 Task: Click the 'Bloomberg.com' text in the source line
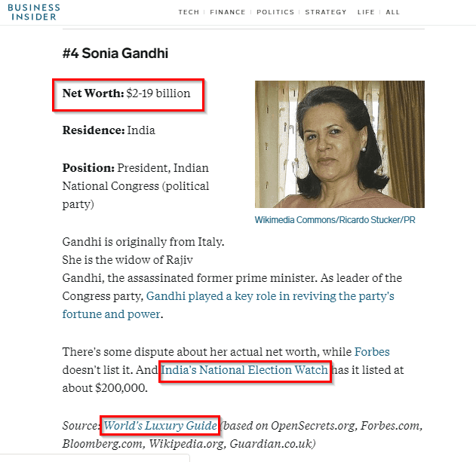coord(94,443)
